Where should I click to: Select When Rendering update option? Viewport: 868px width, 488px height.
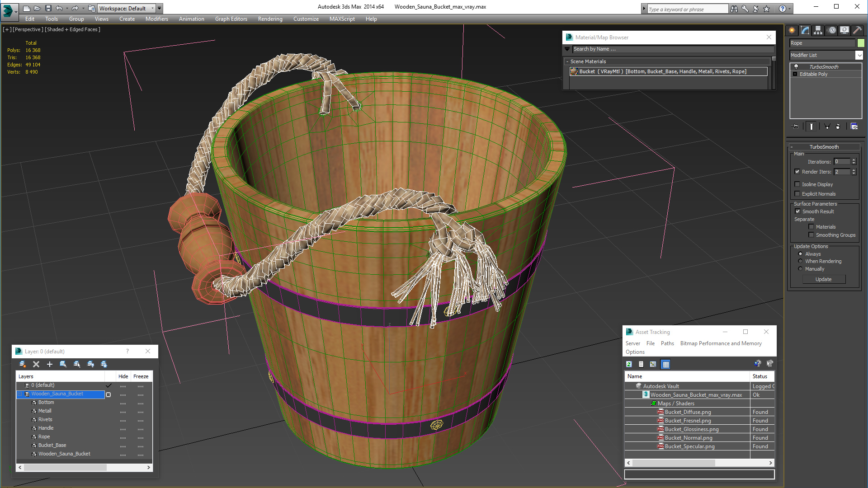800,261
